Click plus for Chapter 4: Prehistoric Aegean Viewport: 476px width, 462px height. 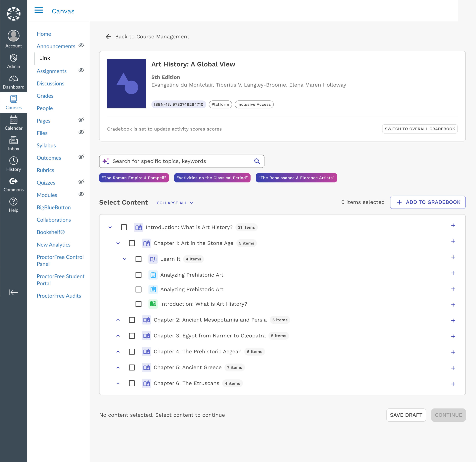(x=453, y=352)
